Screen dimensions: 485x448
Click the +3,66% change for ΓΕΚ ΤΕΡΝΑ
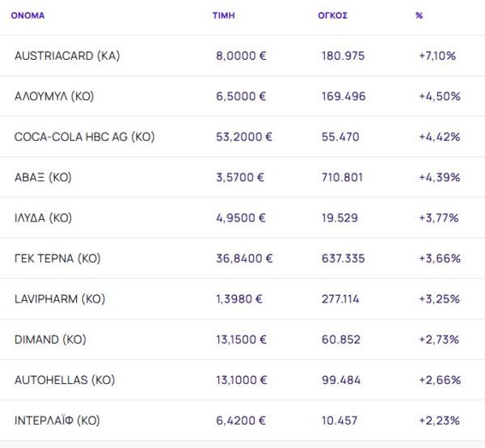point(439,258)
